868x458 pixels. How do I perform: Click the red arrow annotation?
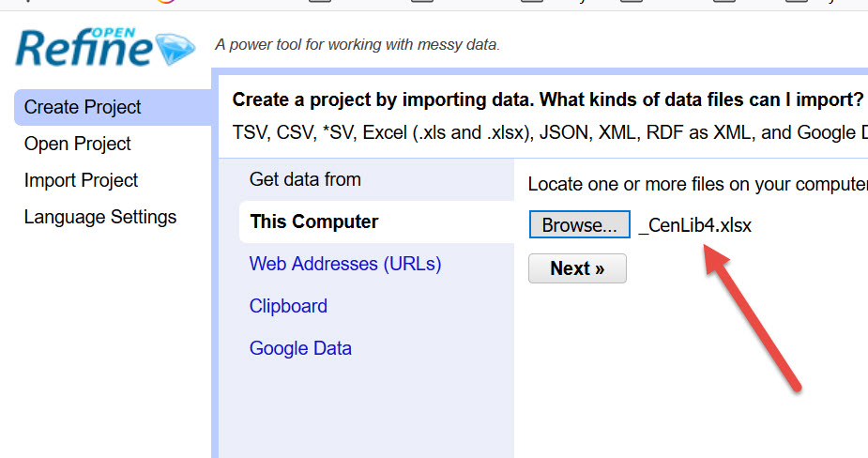click(751, 314)
